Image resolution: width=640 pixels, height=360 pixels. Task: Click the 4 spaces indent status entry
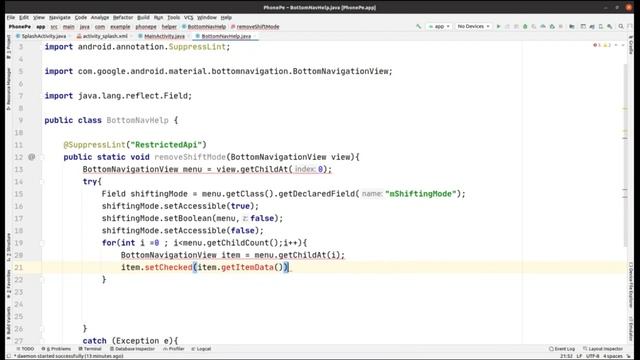click(x=613, y=356)
